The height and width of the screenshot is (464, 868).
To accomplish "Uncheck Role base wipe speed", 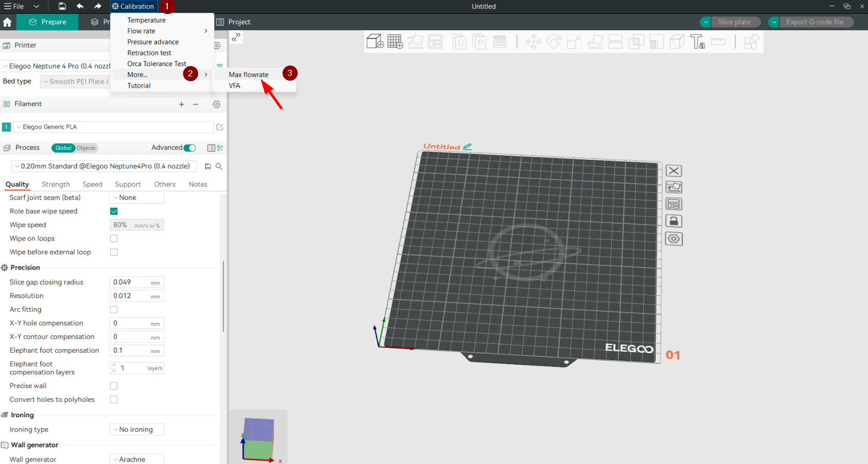I will 114,211.
